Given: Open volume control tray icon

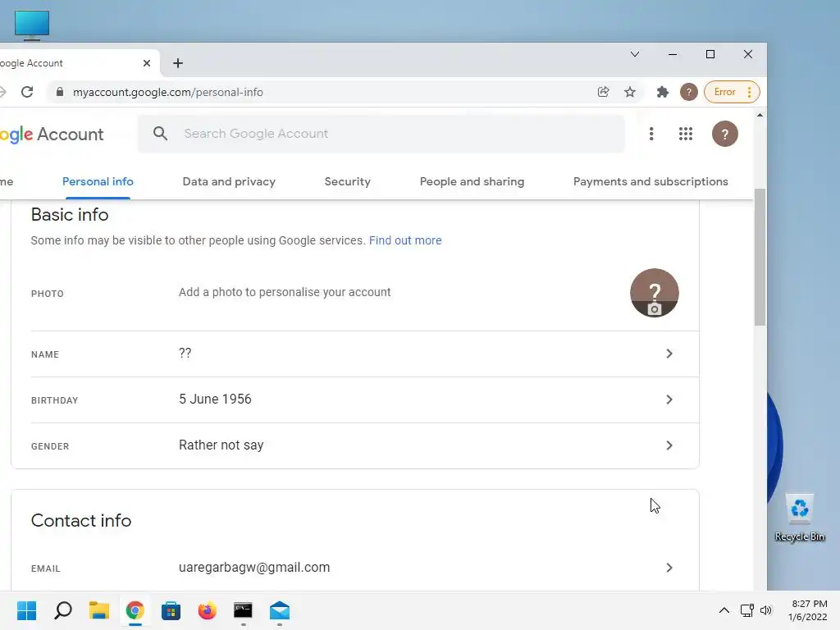Looking at the screenshot, I should coord(766,610).
